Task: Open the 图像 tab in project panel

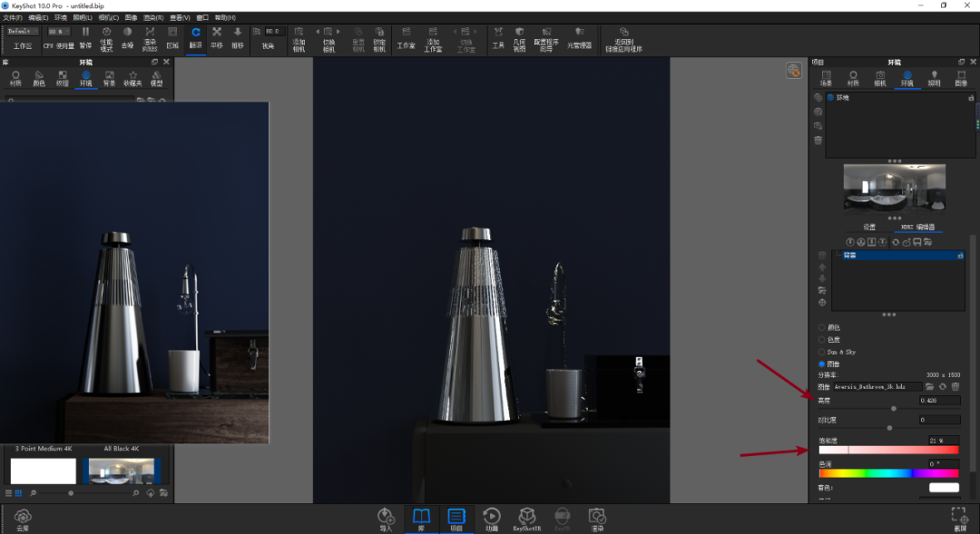Action: [x=961, y=79]
